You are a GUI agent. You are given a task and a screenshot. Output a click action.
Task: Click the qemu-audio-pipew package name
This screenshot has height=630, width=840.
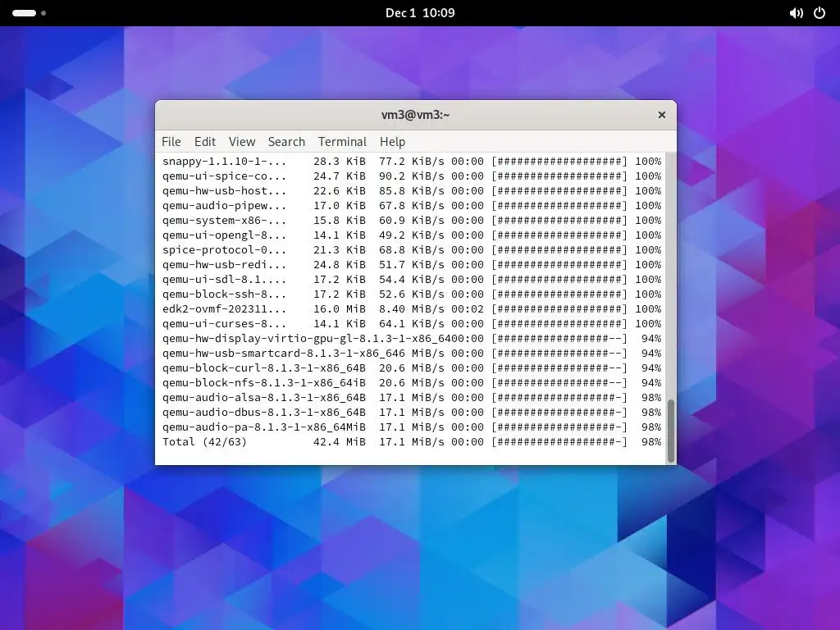pos(224,206)
